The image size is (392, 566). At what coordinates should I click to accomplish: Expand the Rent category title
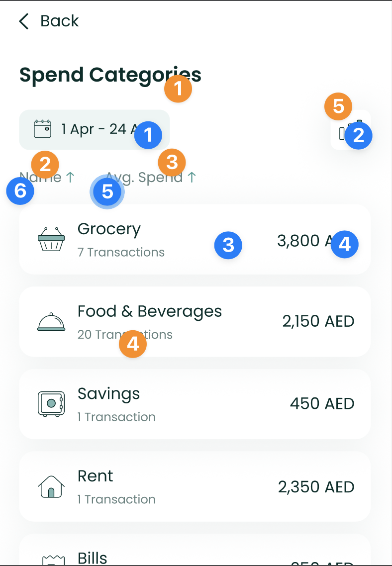click(x=96, y=476)
